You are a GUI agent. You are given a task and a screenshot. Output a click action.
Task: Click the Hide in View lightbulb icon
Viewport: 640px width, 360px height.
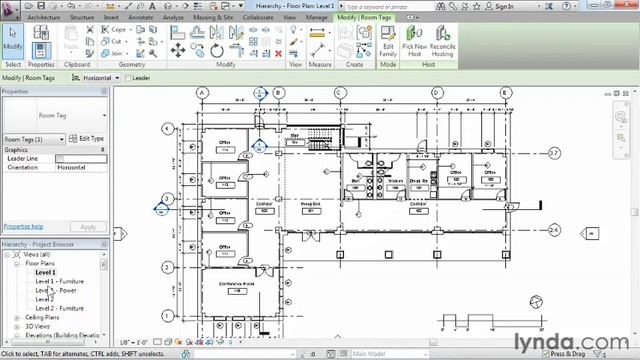[293, 30]
